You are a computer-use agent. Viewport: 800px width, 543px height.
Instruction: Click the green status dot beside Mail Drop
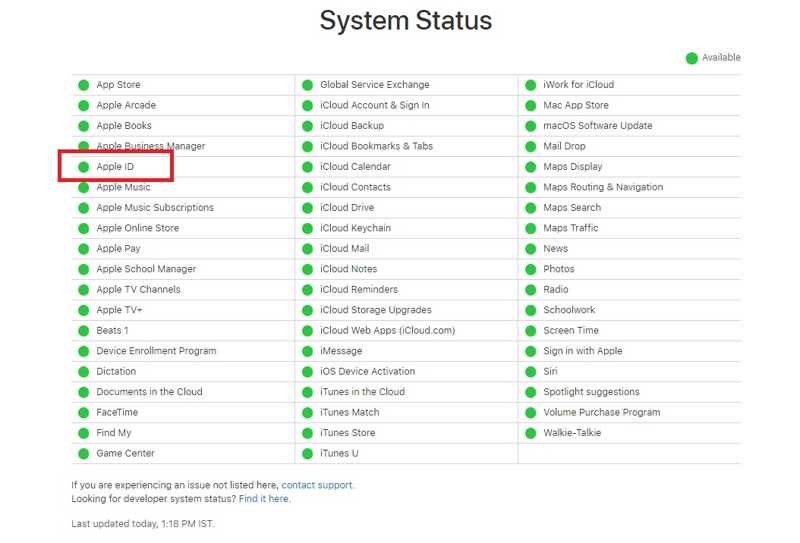coord(531,146)
